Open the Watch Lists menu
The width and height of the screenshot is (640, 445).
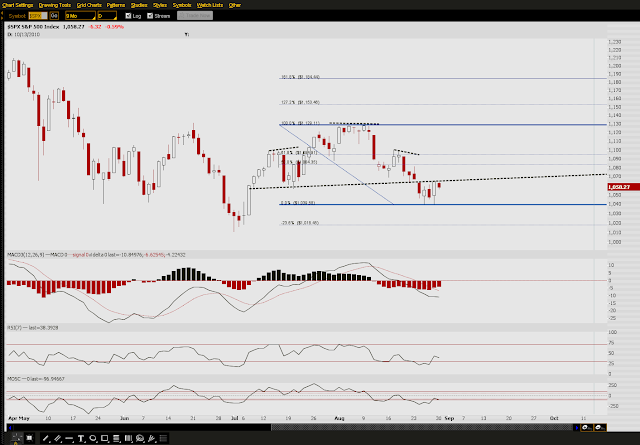210,5
